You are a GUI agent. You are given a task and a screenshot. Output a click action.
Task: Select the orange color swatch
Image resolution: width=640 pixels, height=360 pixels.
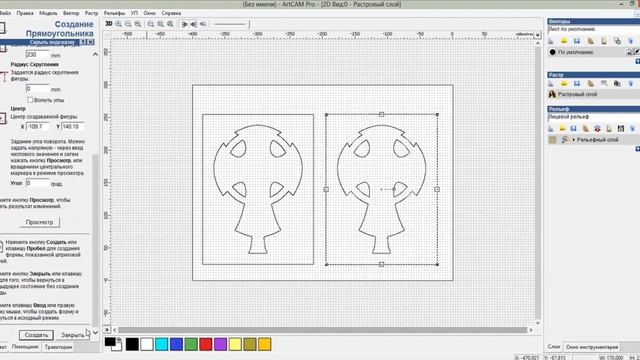[264, 344]
